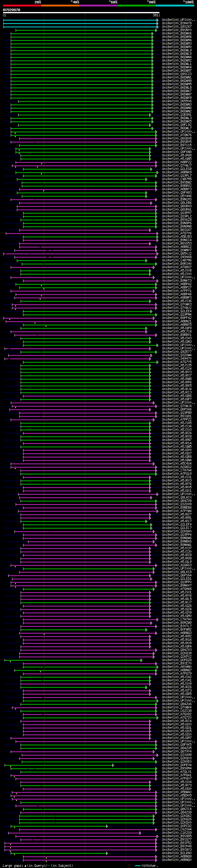This screenshot has height=868, width=197.
Task: Click the UniRef100_Q8GTC4 label
Action: (177, 809)
